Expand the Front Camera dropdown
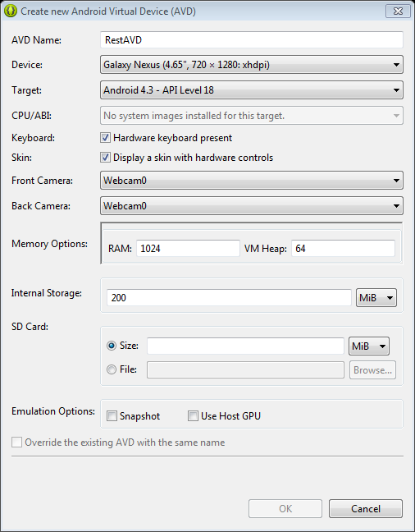 tap(252, 180)
